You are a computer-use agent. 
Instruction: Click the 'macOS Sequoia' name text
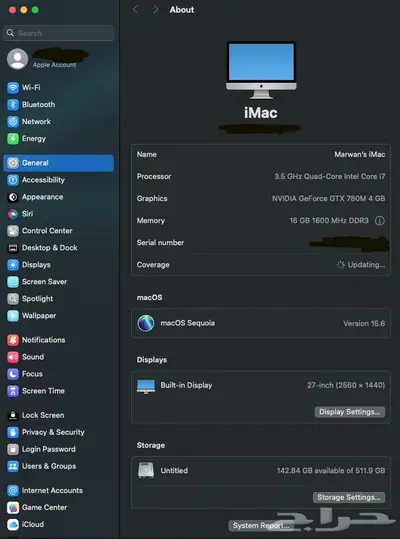pyautogui.click(x=188, y=323)
